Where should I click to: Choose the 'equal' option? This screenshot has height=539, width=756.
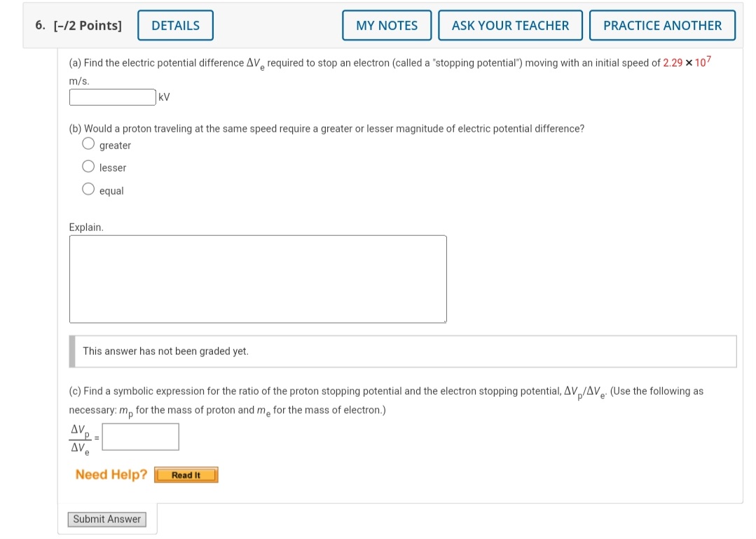[88, 188]
